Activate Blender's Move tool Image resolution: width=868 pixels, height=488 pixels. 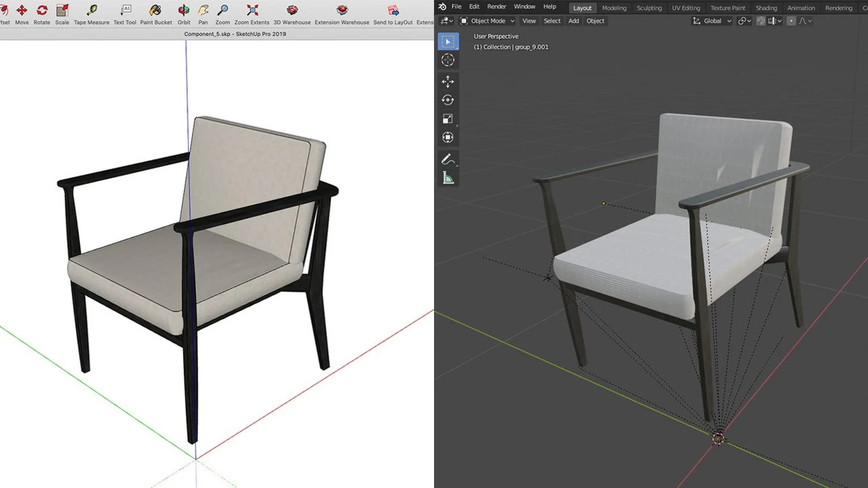pyautogui.click(x=448, y=81)
